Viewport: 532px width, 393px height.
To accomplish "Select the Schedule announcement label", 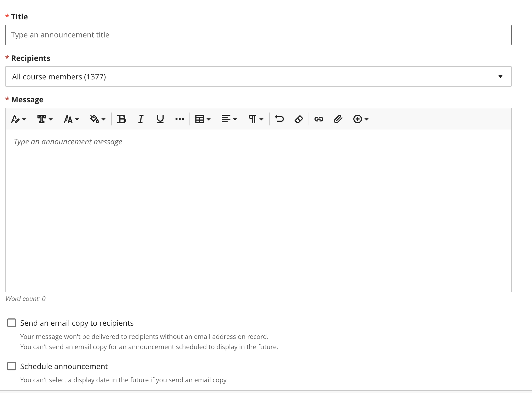I will (x=64, y=366).
